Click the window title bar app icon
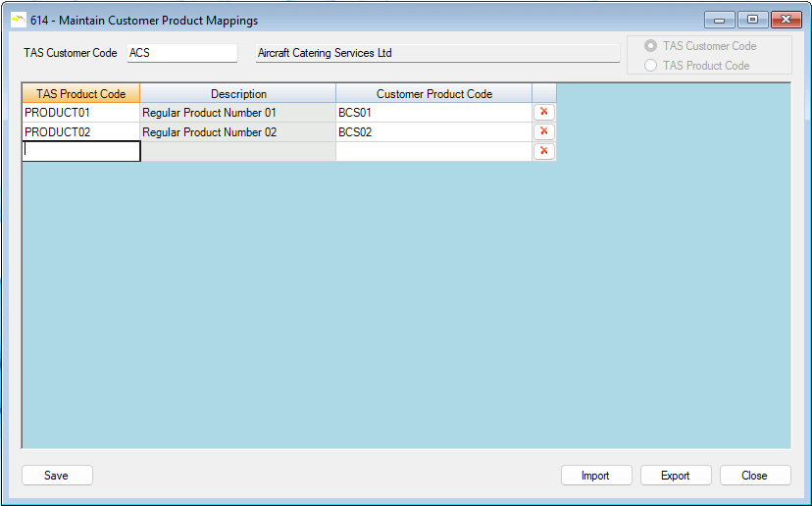 pyautogui.click(x=18, y=20)
